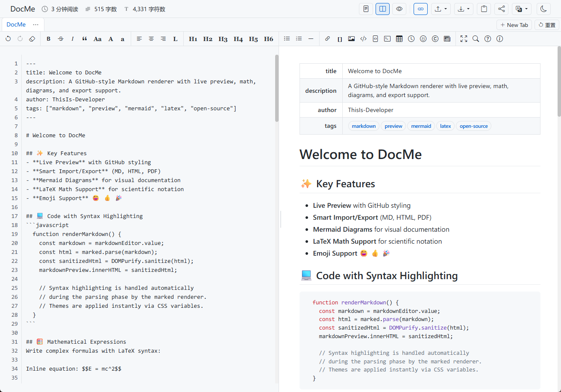
Task: Switch to preview-only eye view mode
Action: (399, 9)
